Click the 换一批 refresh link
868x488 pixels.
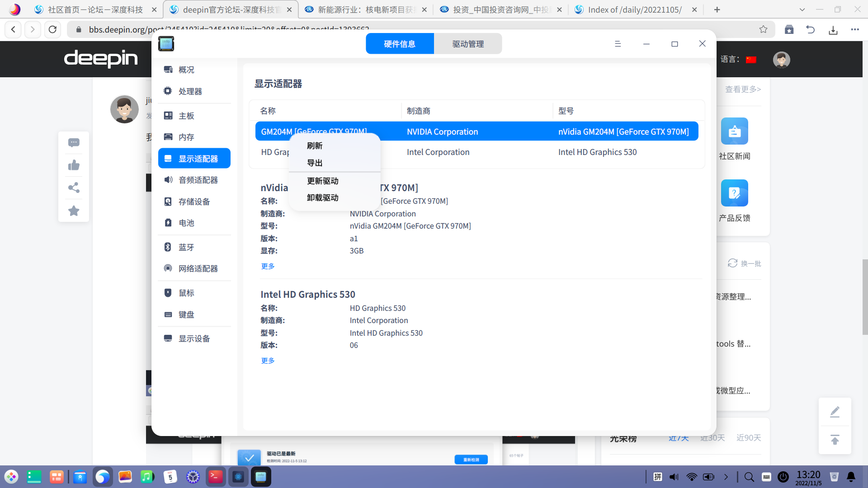pyautogui.click(x=745, y=263)
